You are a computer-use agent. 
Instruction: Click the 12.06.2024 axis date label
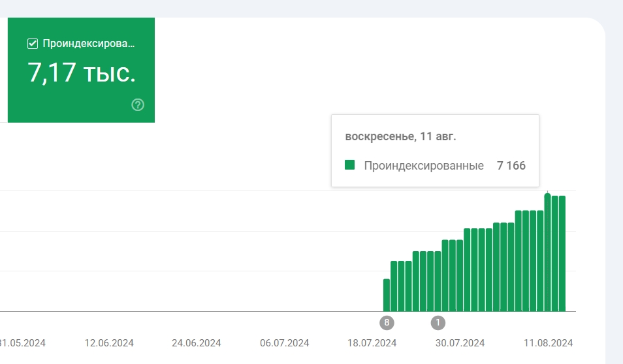110,343
